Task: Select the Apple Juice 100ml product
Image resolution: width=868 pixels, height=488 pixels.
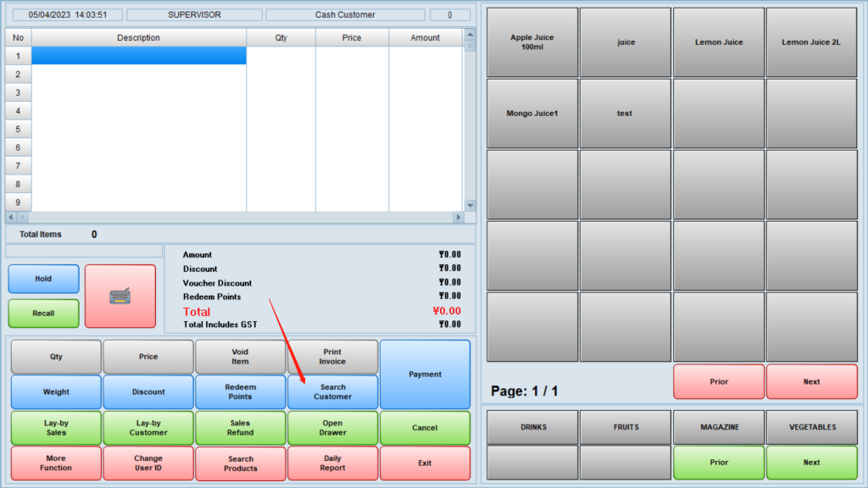Action: click(x=532, y=42)
